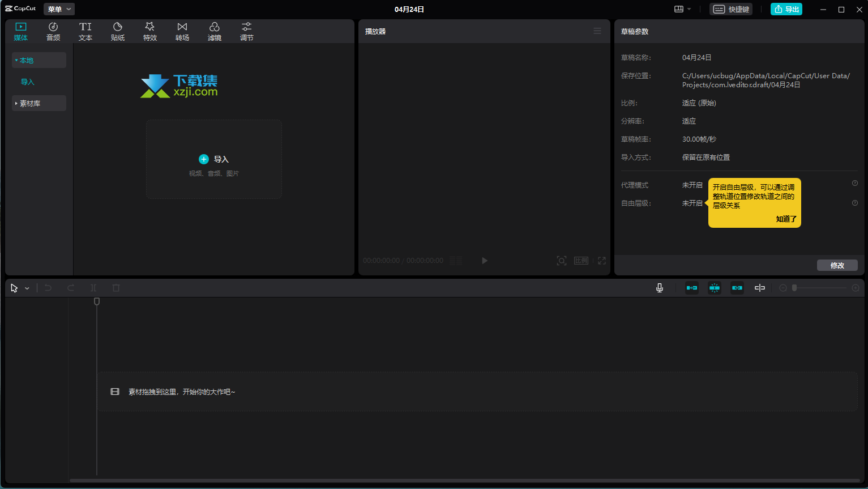868x489 pixels.
Task: Toggle clip linkage in timeline
Action: [737, 288]
